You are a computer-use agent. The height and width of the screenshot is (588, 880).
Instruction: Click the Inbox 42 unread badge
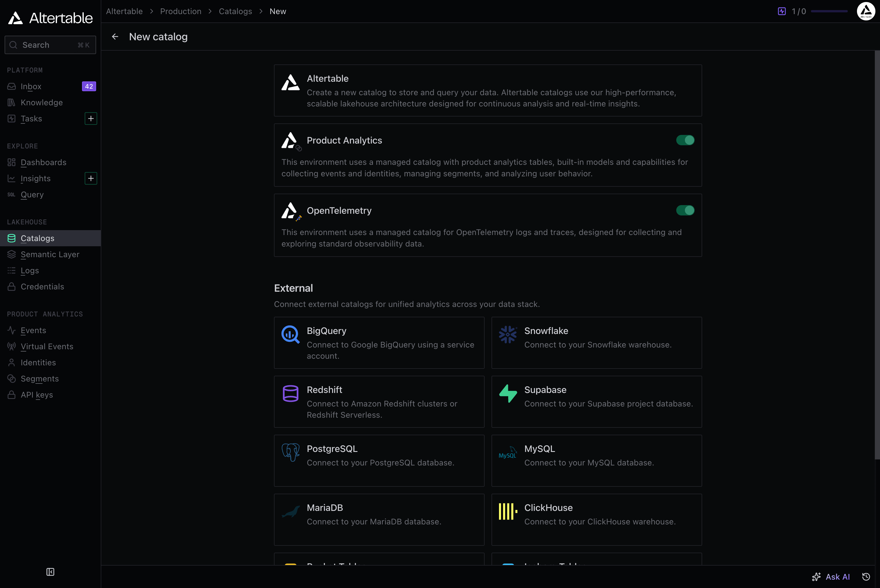point(89,87)
